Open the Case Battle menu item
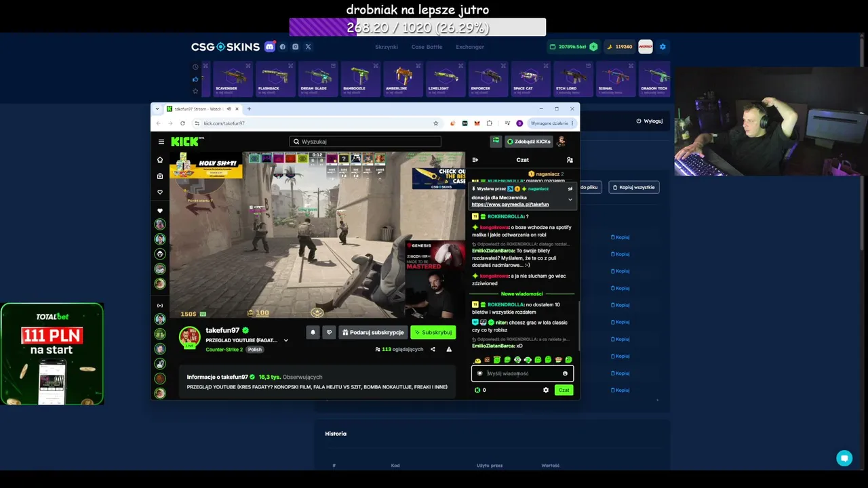Image resolution: width=868 pixels, height=488 pixels. pos(427,47)
